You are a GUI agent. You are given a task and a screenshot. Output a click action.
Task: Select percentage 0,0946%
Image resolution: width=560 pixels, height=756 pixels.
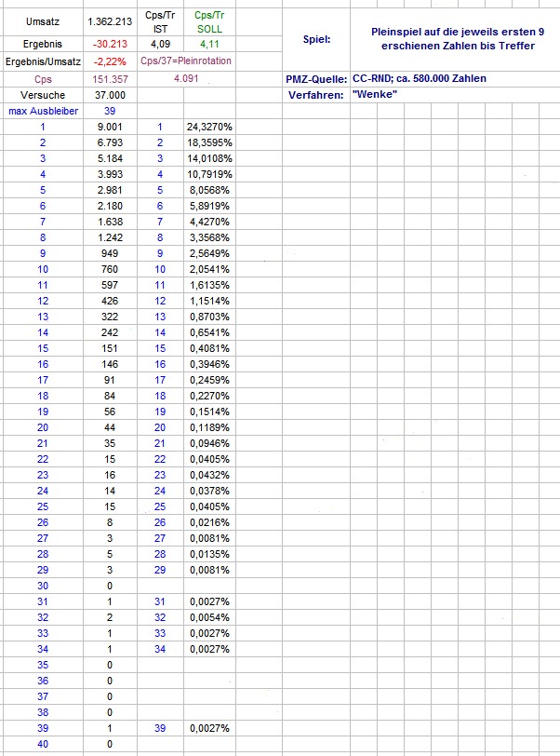(209, 443)
